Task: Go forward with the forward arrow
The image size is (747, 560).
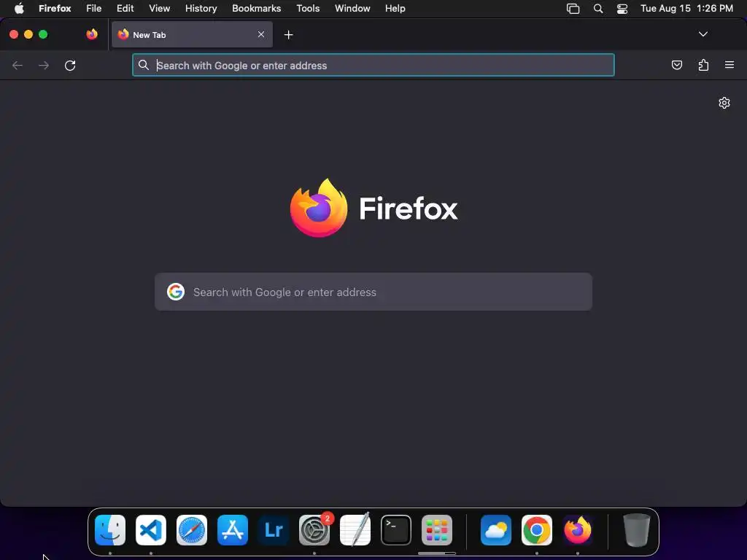Action: tap(43, 65)
